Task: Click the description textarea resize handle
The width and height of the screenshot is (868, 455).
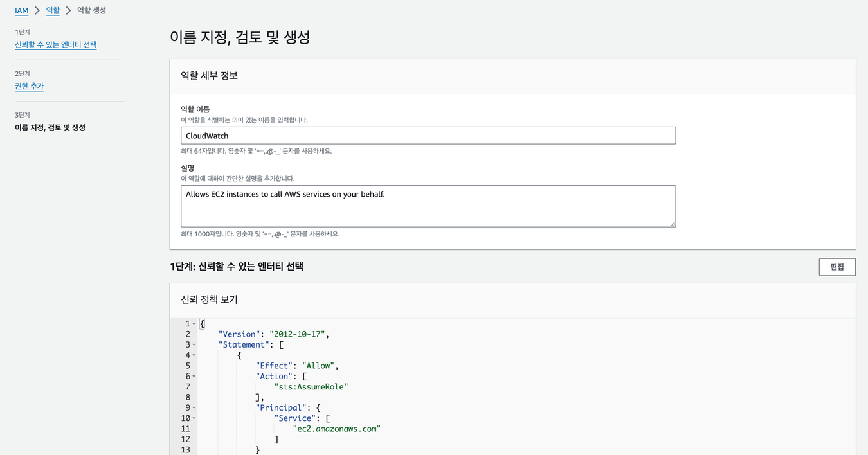Action: (673, 224)
